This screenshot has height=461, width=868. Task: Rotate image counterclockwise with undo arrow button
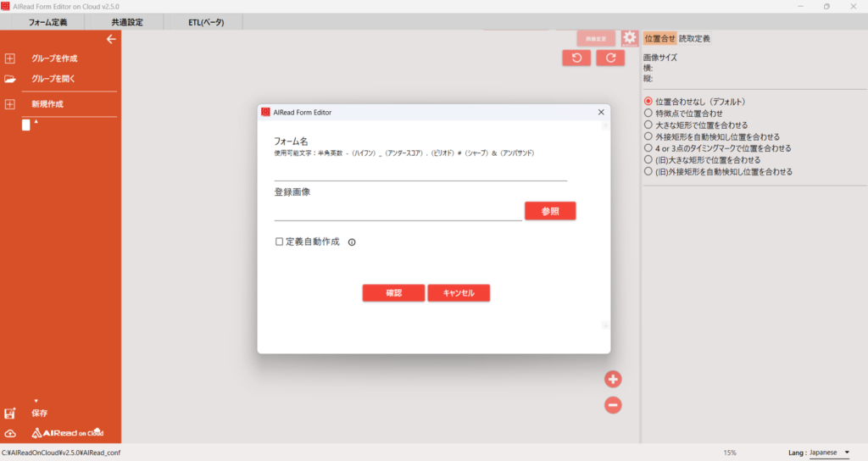click(576, 58)
